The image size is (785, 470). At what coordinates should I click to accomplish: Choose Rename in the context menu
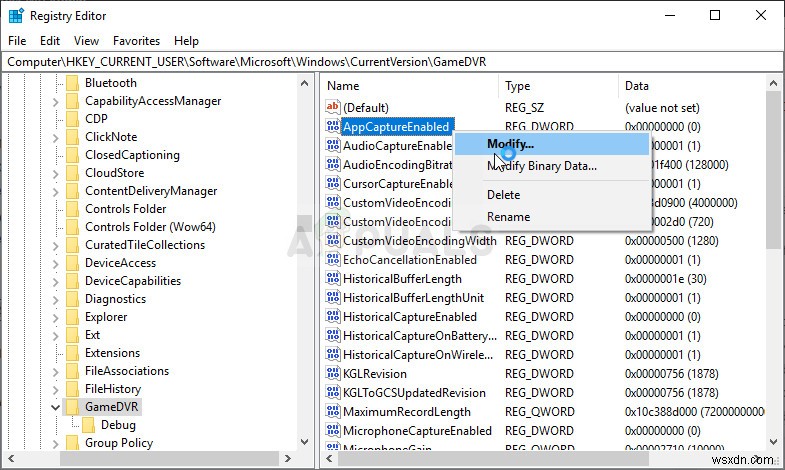[551, 217]
